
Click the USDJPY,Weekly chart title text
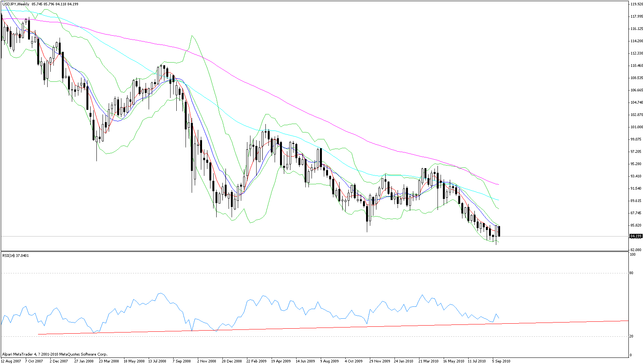pos(16,4)
